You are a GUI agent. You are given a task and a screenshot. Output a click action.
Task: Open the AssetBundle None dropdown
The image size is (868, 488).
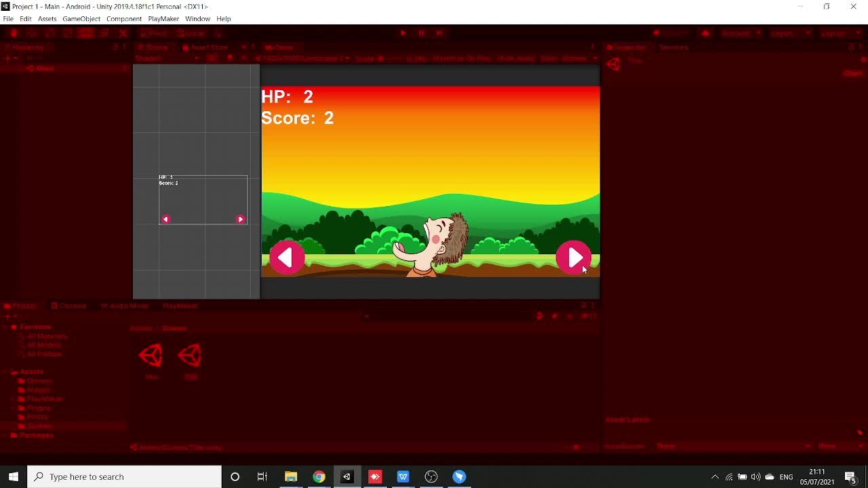tap(734, 446)
